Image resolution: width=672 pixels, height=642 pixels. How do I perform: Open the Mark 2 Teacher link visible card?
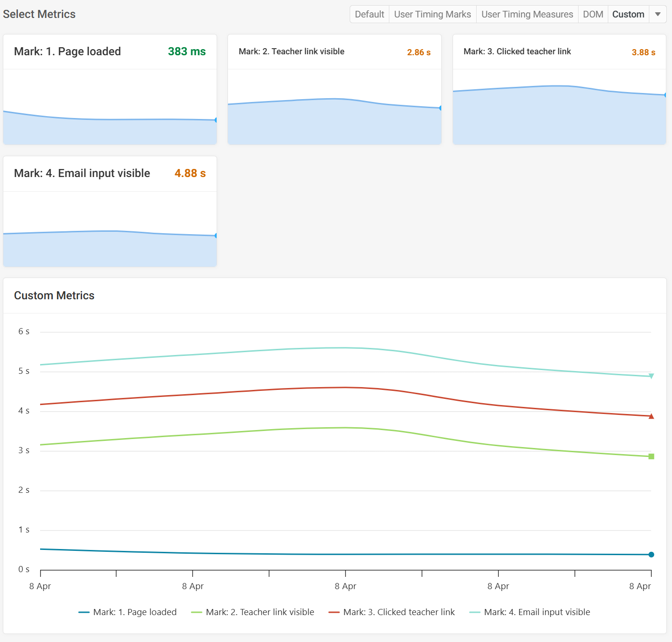coord(335,90)
